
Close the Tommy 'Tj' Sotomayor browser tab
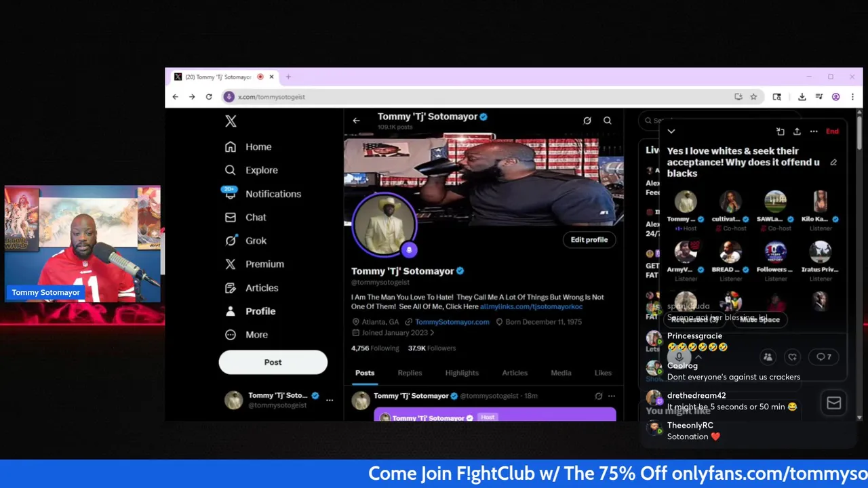point(271,77)
